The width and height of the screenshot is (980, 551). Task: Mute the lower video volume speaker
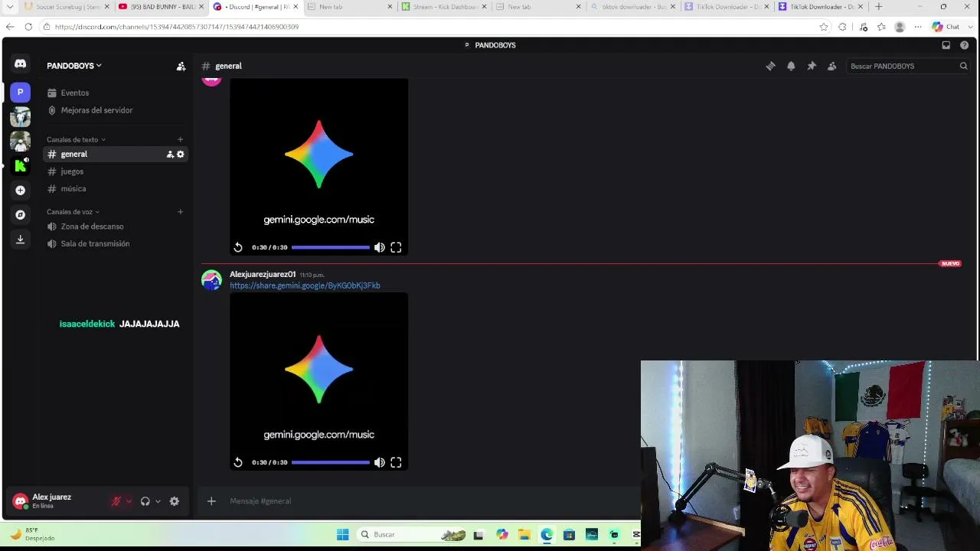pyautogui.click(x=380, y=462)
